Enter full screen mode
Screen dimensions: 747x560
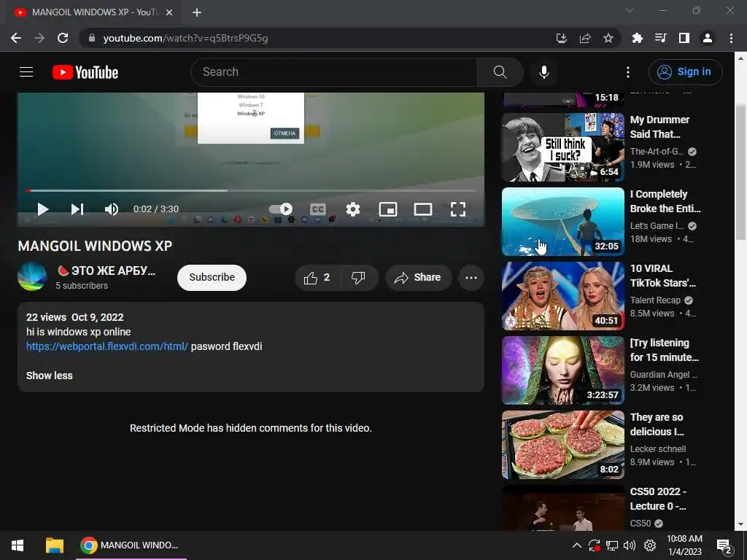458,209
